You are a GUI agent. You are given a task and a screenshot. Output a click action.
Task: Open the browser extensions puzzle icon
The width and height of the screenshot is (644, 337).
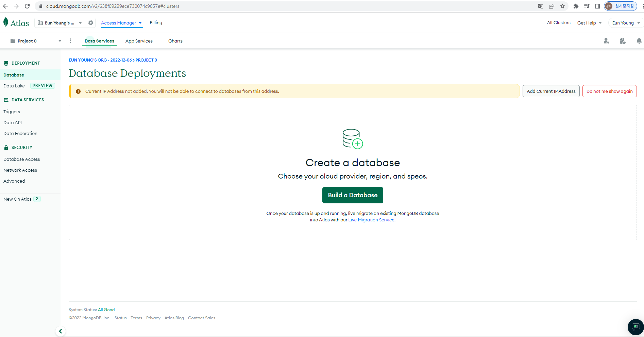pyautogui.click(x=576, y=6)
